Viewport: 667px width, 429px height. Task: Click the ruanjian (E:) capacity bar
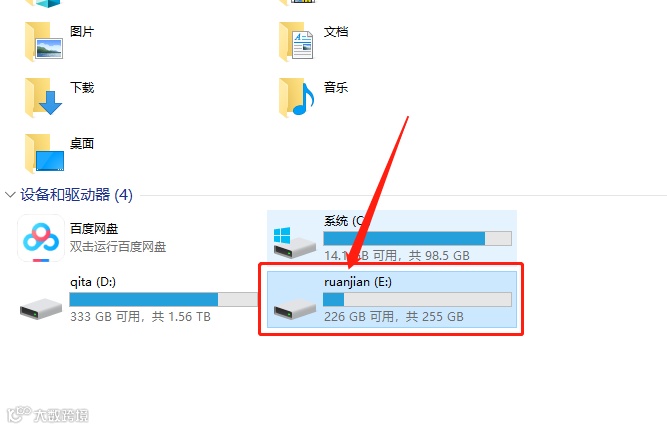pos(417,299)
